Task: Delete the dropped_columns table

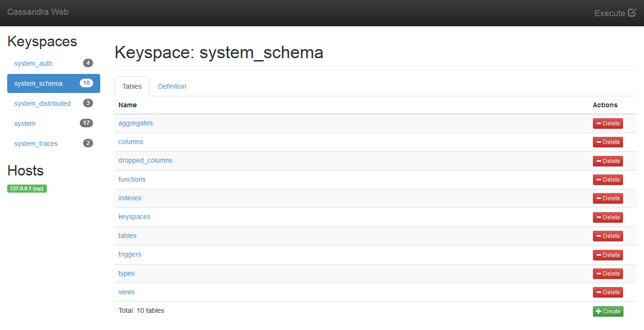Action: coord(608,161)
